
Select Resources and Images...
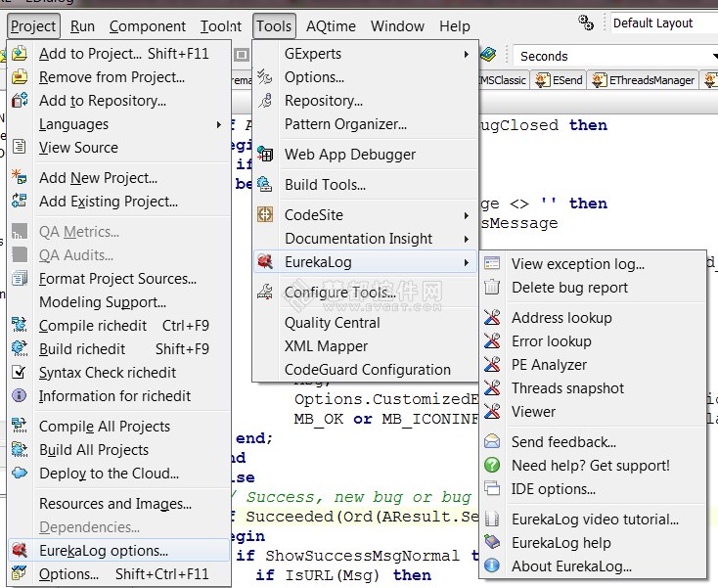(x=118, y=503)
